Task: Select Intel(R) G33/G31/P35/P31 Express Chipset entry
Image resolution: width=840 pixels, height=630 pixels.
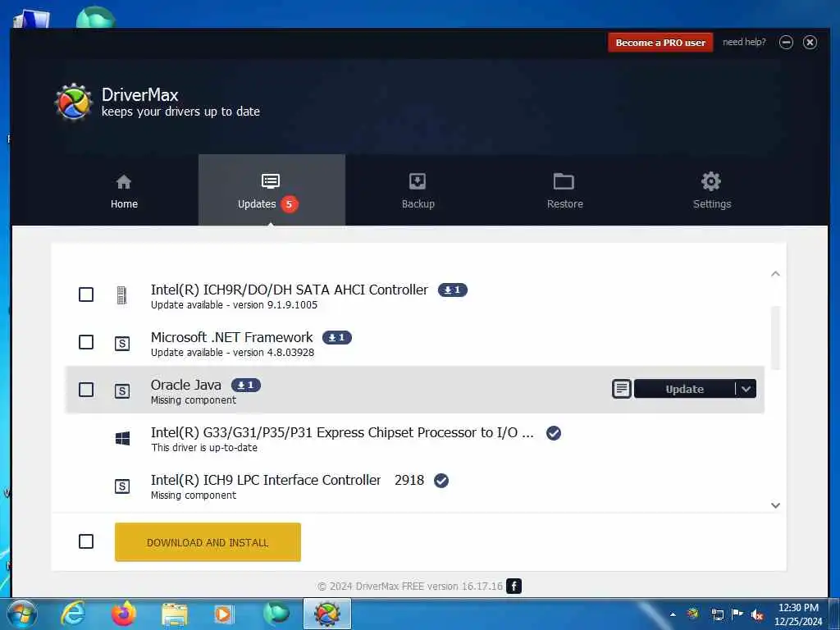Action: coord(342,433)
